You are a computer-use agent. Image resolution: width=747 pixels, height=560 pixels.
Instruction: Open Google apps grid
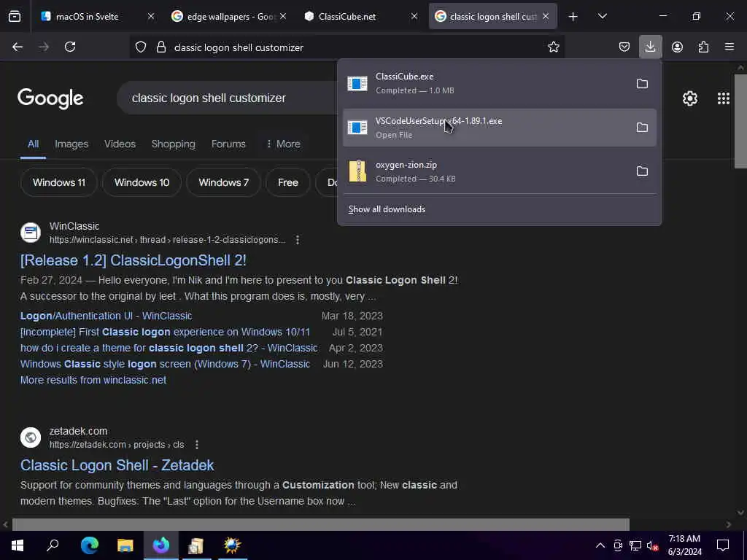[723, 98]
